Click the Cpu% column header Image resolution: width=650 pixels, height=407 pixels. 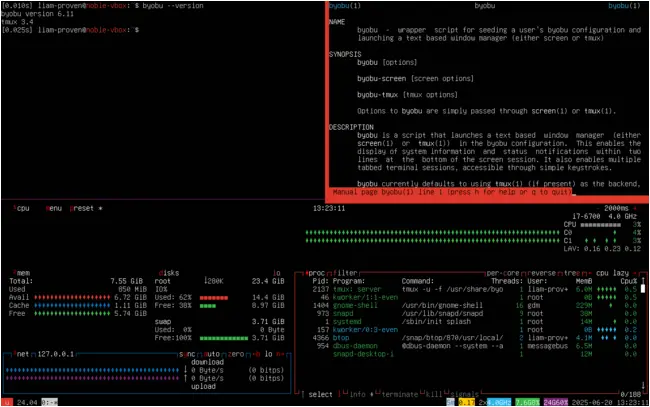pyautogui.click(x=628, y=281)
